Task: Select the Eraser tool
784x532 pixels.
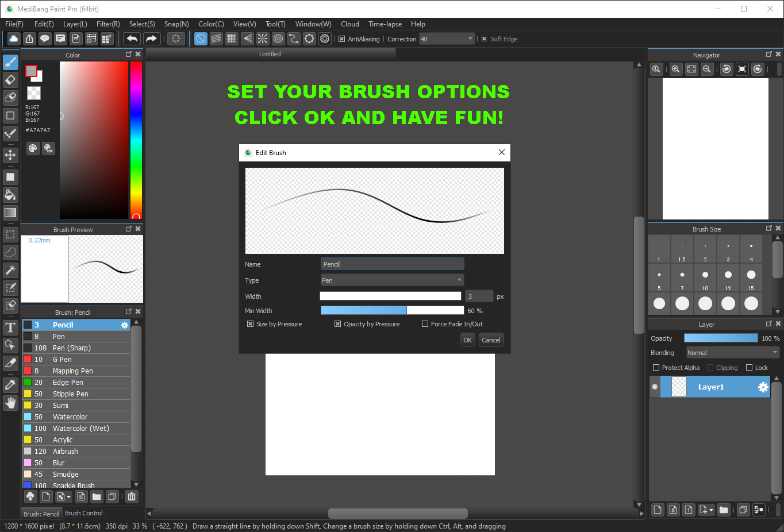Action: tap(10, 80)
